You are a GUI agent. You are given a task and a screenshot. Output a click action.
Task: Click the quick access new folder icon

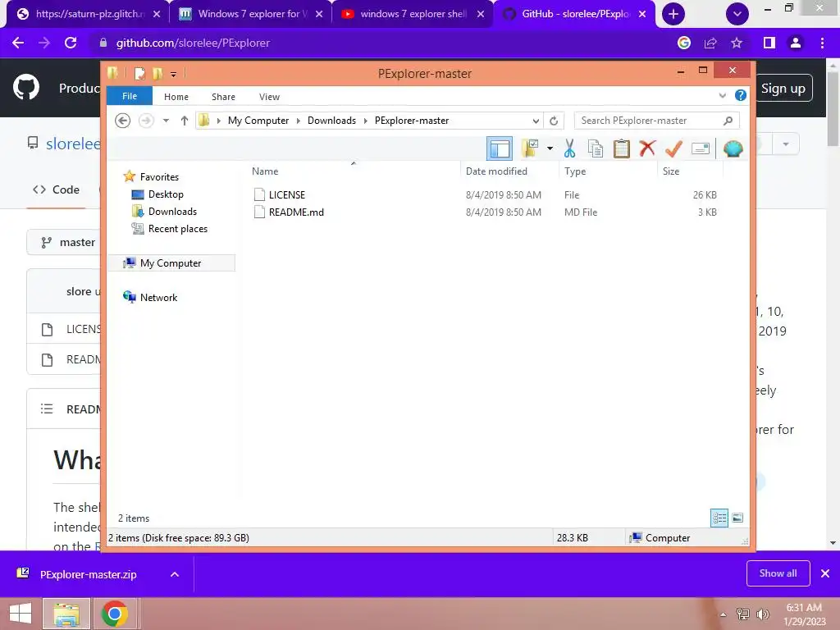(157, 73)
